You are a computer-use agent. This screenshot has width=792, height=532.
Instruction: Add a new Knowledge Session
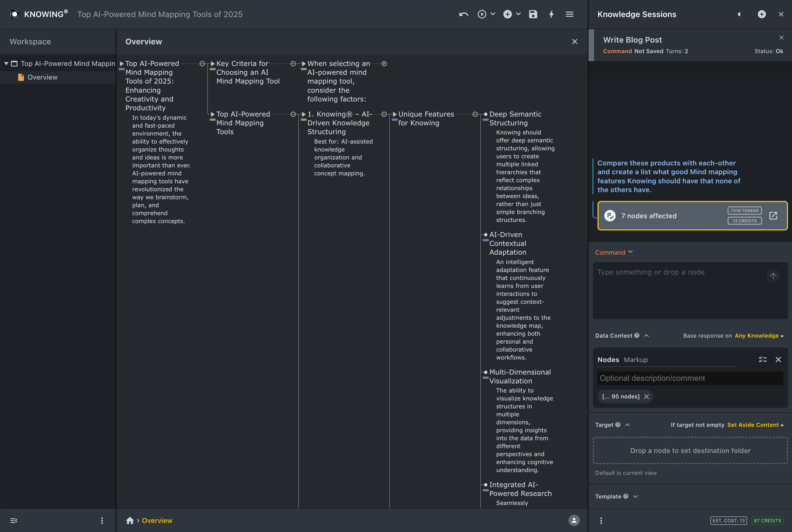(762, 14)
